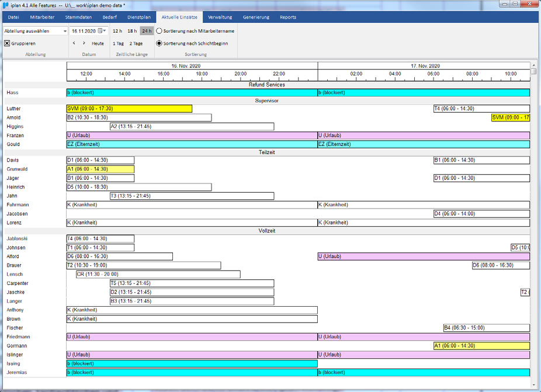Click the Heute button
This screenshot has width=541, height=392.
tap(98, 43)
